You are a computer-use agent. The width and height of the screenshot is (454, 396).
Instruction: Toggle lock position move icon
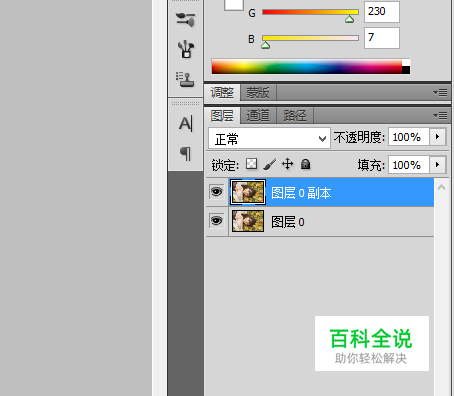tap(287, 164)
